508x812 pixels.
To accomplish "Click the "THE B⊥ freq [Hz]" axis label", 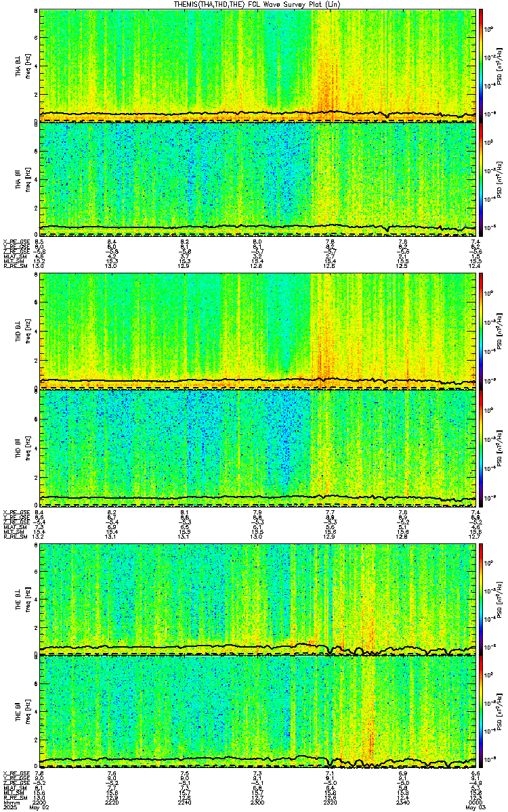I will [23, 599].
